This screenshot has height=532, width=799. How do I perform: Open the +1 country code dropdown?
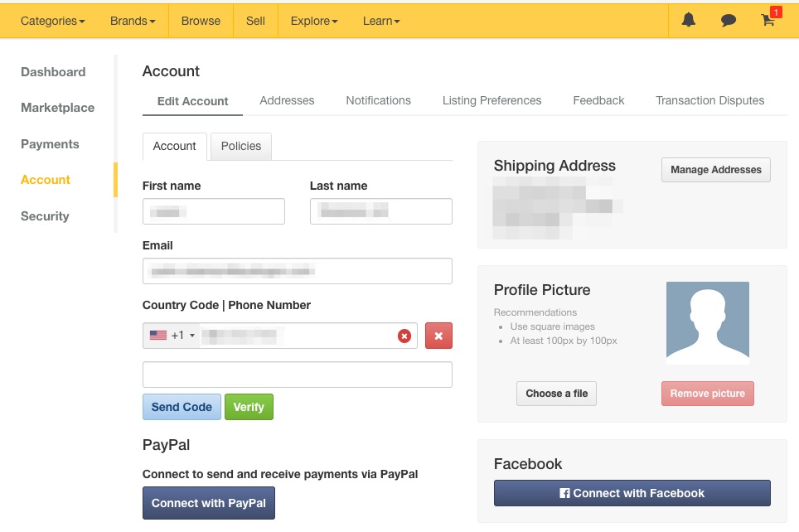coord(172,336)
